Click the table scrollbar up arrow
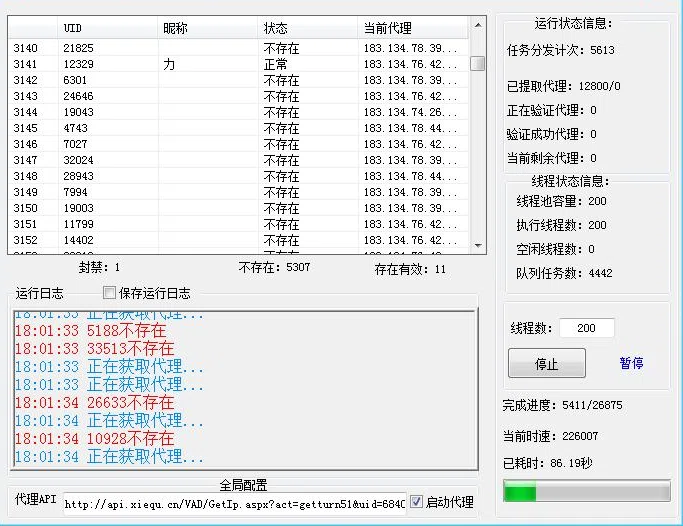This screenshot has height=526, width=683. (x=478, y=25)
